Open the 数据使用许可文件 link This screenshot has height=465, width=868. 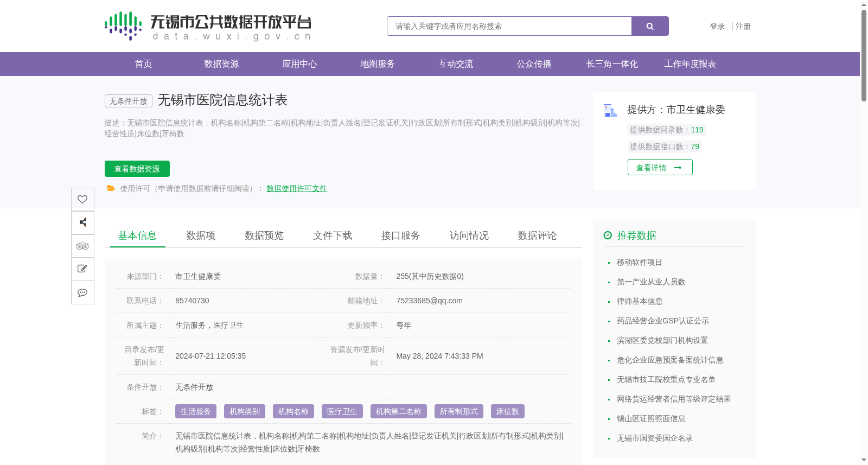pyautogui.click(x=297, y=188)
